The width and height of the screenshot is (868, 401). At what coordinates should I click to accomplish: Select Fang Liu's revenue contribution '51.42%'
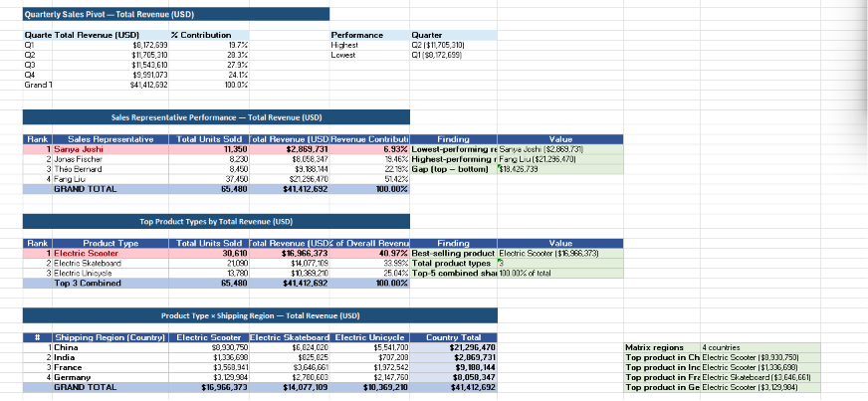[x=369, y=179]
